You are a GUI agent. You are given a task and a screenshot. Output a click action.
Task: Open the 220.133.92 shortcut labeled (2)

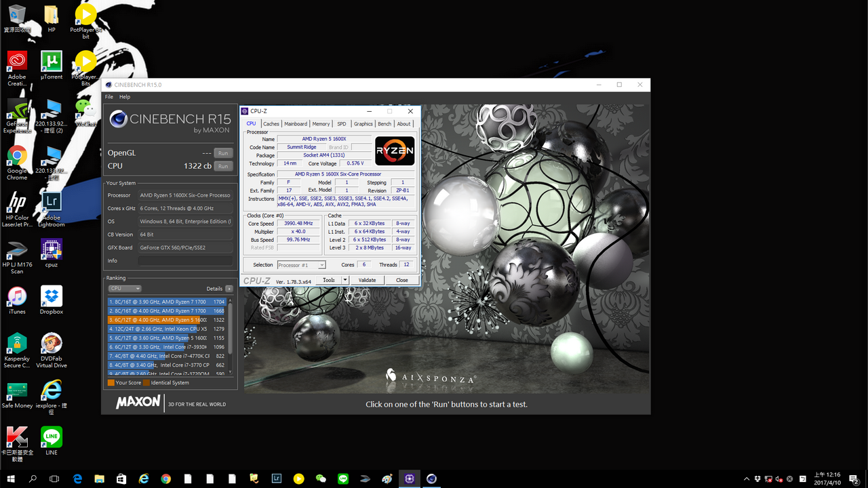52,115
